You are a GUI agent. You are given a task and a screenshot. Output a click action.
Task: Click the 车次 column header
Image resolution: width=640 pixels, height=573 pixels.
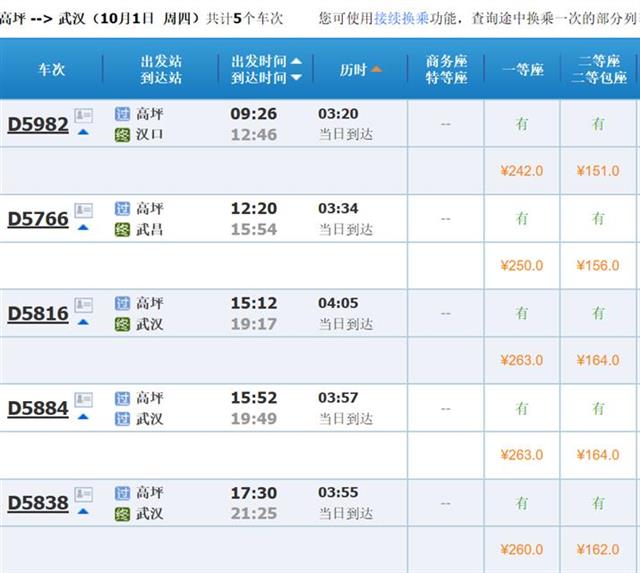coord(51,69)
